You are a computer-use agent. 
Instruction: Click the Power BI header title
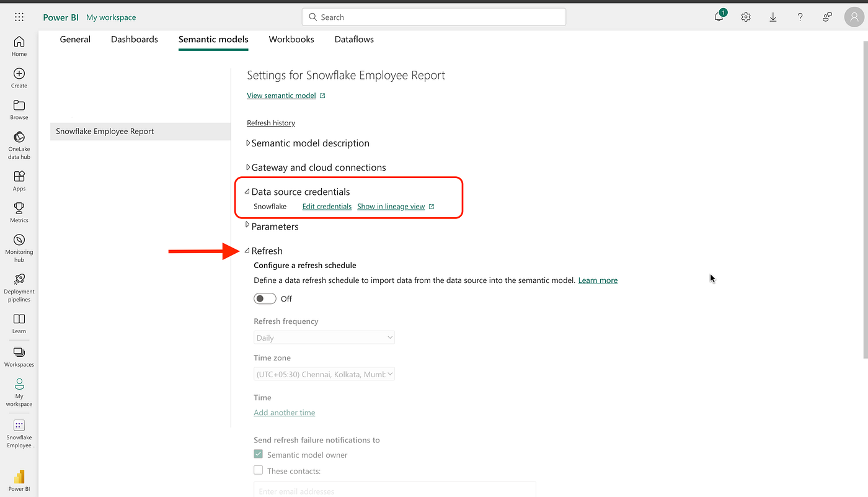tap(61, 17)
